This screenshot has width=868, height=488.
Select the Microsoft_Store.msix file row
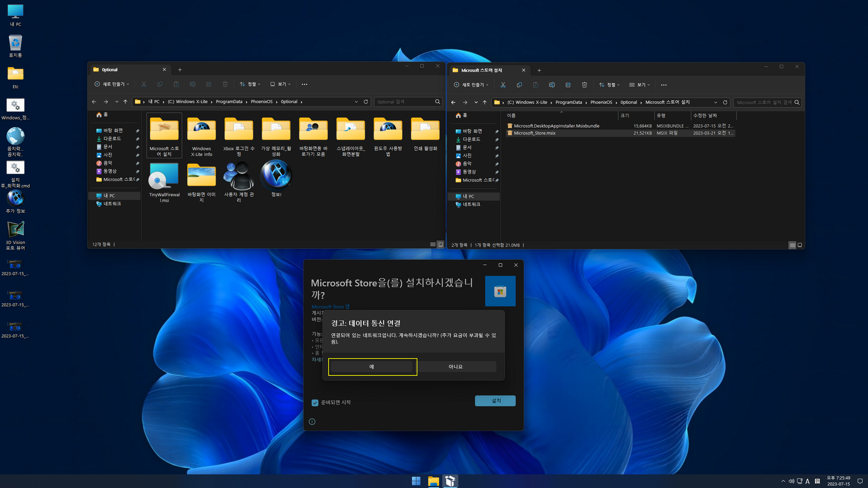[620, 133]
